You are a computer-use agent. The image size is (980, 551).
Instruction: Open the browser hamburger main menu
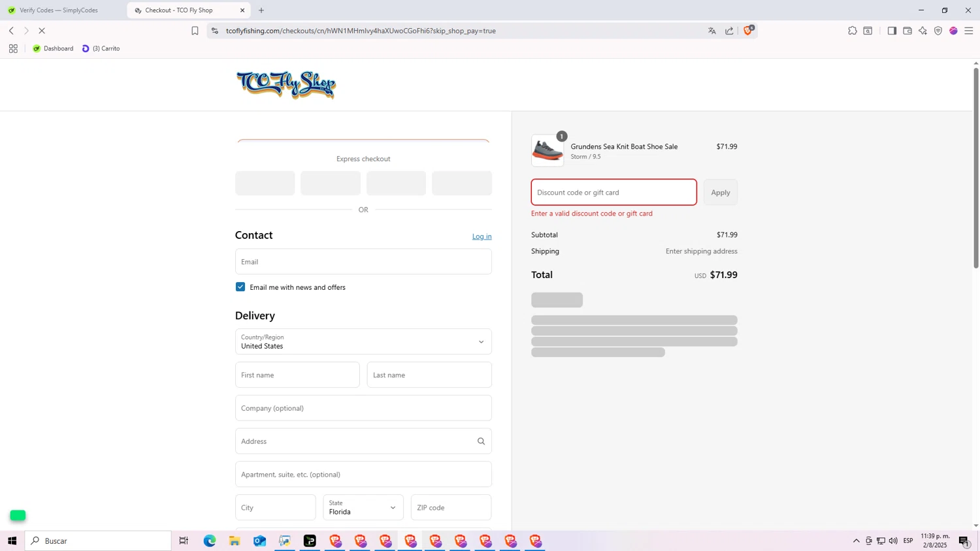969,31
